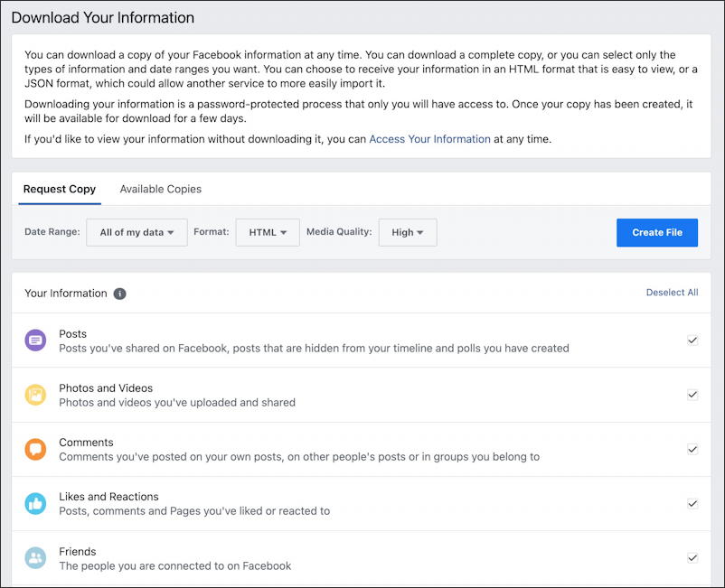The height and width of the screenshot is (588, 725).
Task: Click the Date Range label
Action: coord(52,232)
